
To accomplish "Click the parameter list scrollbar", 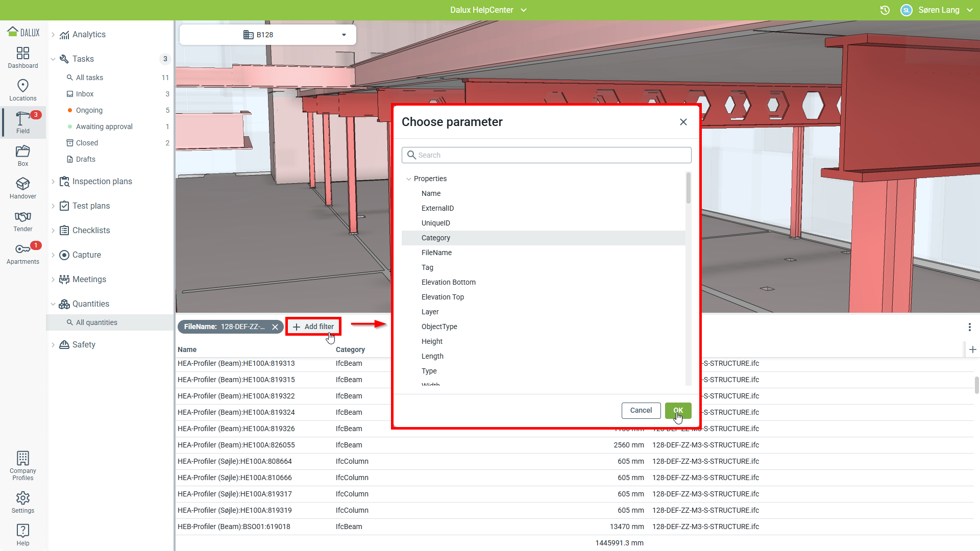I will pyautogui.click(x=688, y=189).
